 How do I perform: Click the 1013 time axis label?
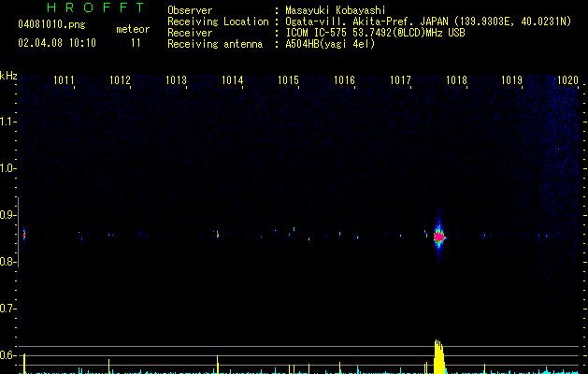[176, 79]
